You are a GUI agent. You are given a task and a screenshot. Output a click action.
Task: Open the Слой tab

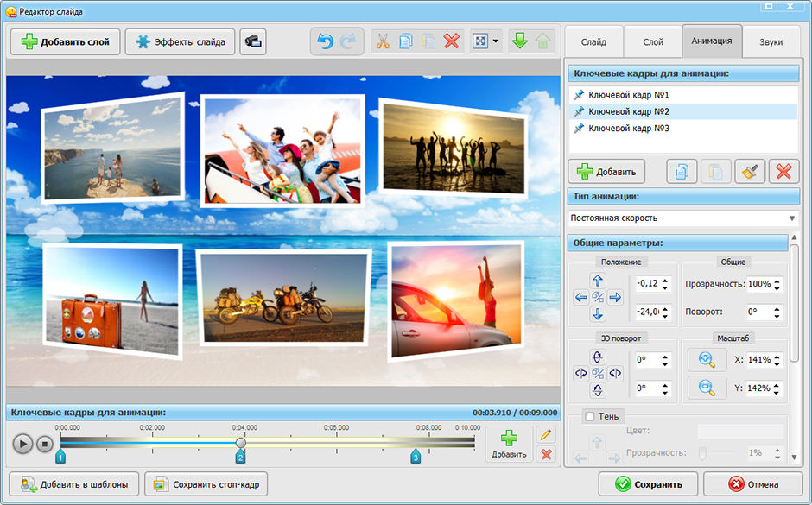(653, 41)
